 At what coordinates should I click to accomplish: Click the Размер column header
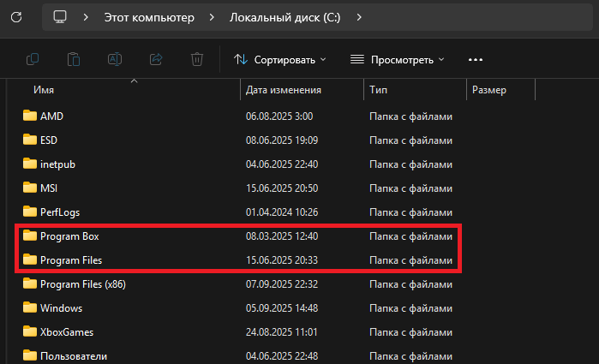tap(488, 90)
